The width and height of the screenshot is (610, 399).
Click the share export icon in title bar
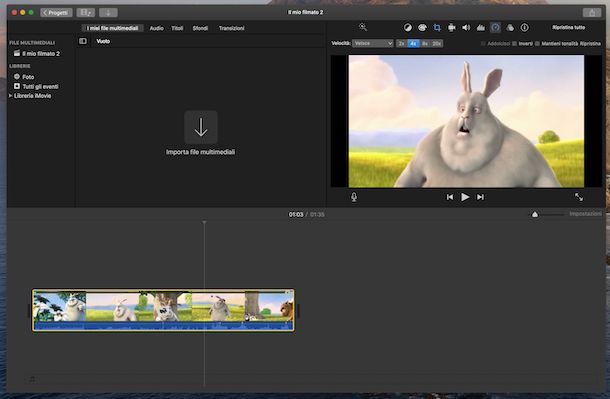click(592, 12)
